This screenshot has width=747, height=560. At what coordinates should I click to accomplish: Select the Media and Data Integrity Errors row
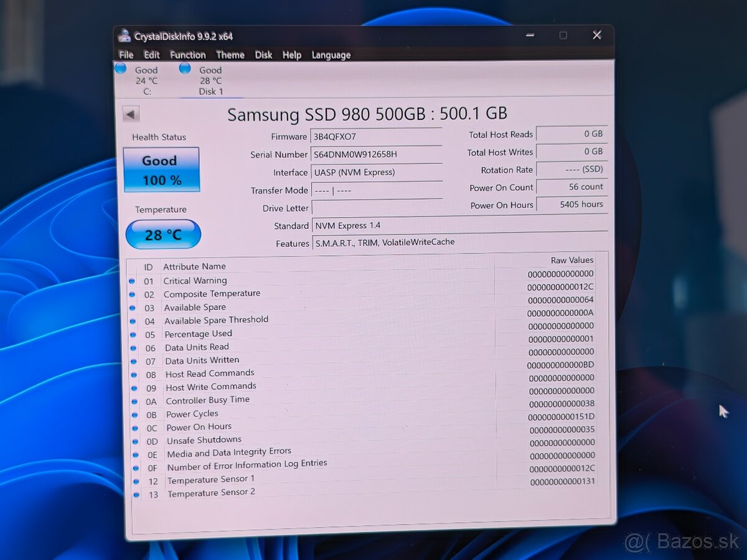365,449
